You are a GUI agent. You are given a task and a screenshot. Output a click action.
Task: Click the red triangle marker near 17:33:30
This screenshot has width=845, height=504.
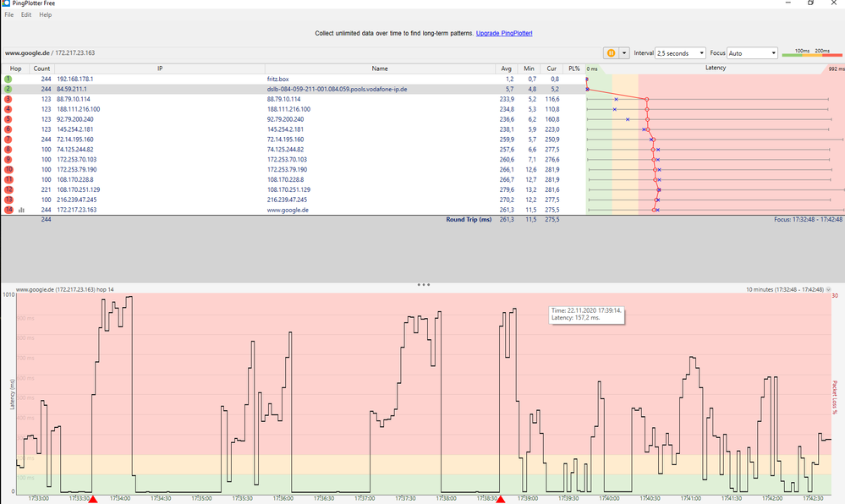[93, 500]
